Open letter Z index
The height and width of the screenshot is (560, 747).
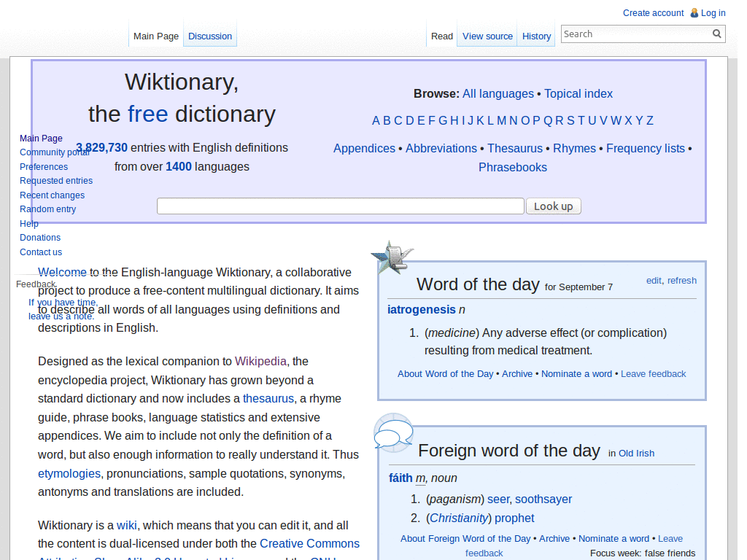(x=649, y=121)
